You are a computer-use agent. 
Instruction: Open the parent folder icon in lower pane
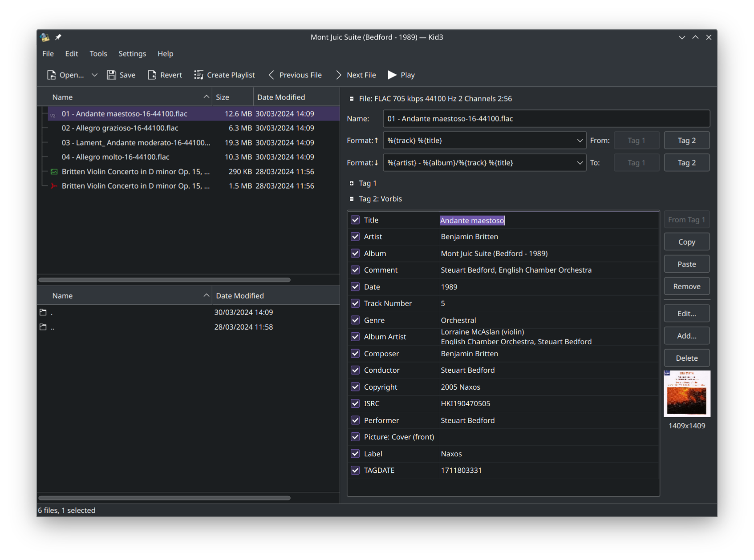(x=43, y=326)
